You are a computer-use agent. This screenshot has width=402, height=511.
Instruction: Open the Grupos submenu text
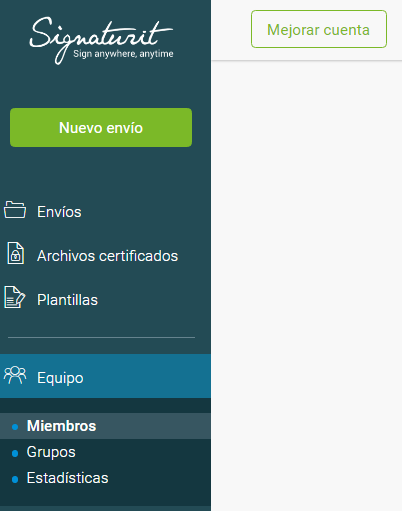coord(51,452)
